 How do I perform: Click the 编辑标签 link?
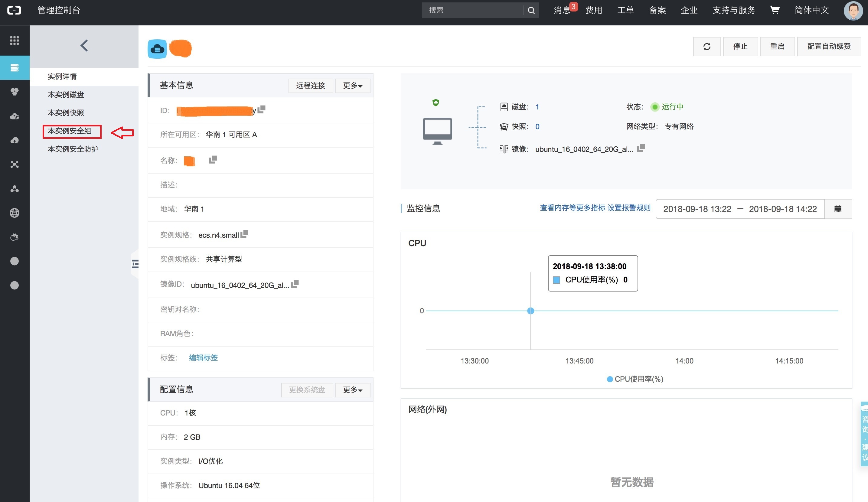[203, 358]
